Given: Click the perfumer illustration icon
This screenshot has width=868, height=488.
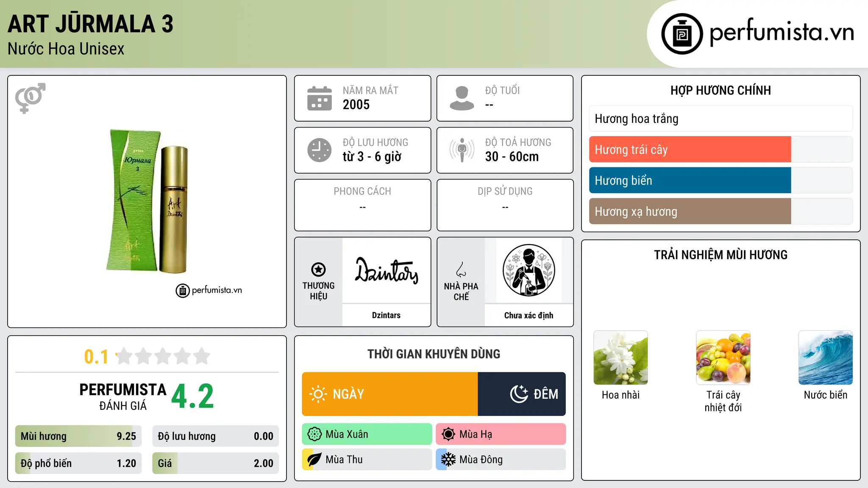Looking at the screenshot, I should click(x=529, y=270).
